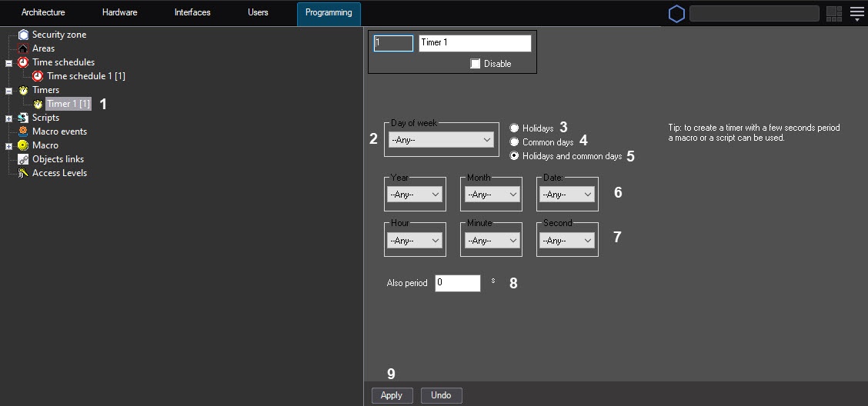Viewport: 868px width, 406px height.
Task: Click the top search field
Action: (x=755, y=14)
